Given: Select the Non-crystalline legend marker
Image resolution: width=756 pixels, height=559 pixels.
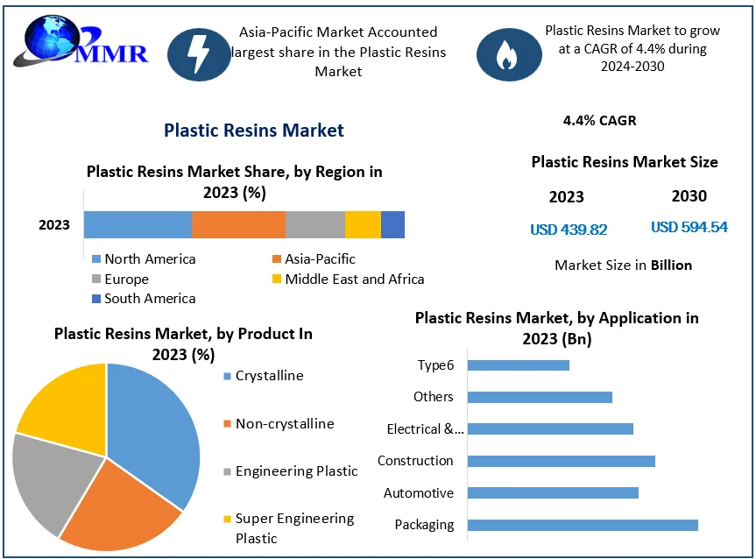Looking at the screenshot, I should coord(228,424).
